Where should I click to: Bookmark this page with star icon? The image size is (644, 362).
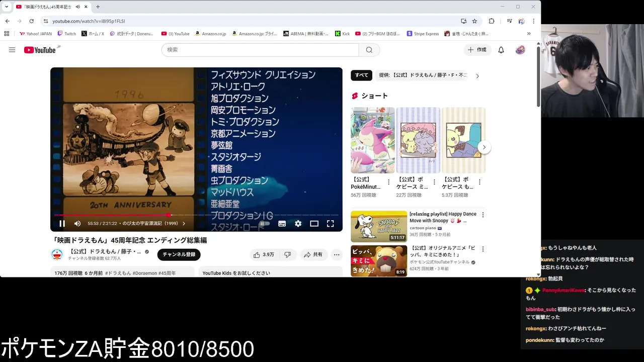coord(474,21)
